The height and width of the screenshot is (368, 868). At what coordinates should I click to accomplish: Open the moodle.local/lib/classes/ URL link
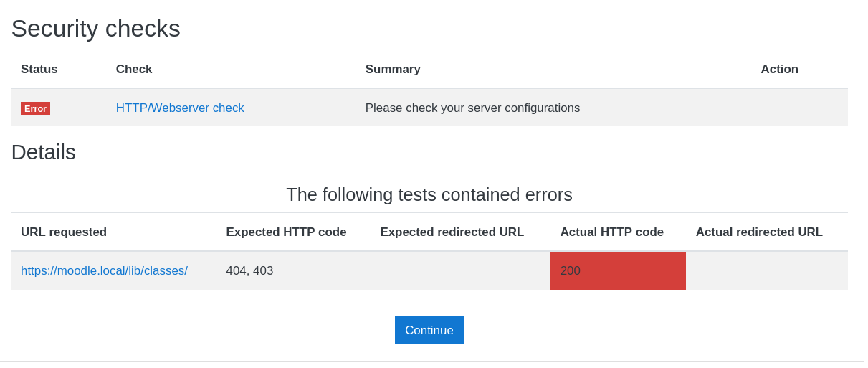[104, 271]
